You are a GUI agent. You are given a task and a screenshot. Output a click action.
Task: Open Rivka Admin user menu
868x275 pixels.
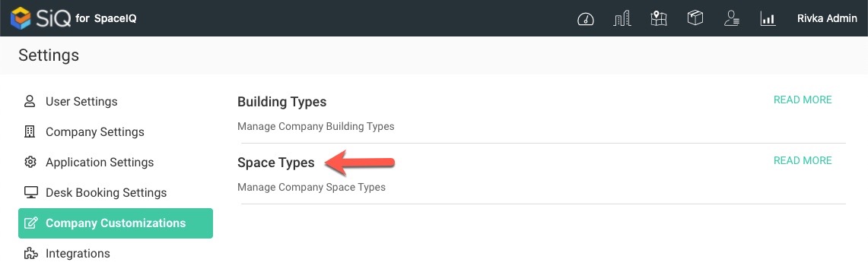[x=827, y=18]
